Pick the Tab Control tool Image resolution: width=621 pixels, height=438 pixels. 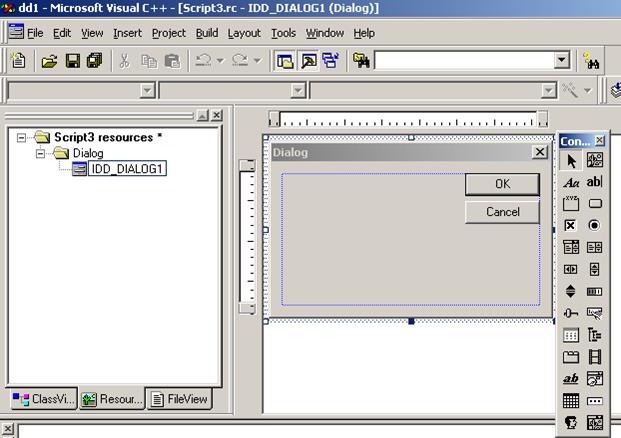pyautogui.click(x=571, y=357)
